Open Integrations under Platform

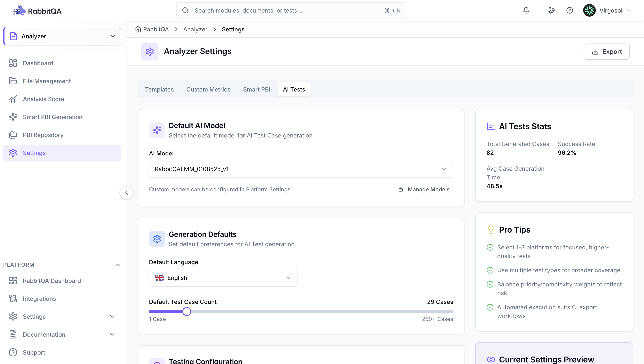tap(62, 299)
